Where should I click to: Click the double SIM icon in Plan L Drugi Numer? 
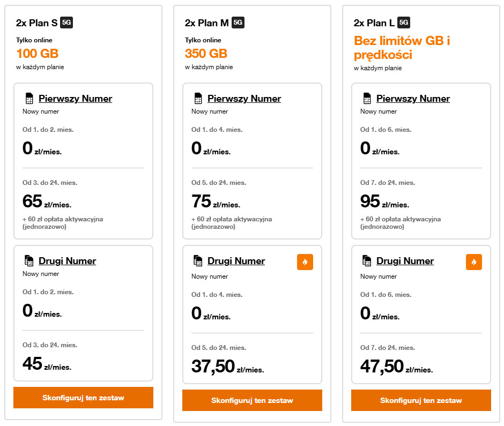[x=367, y=261]
